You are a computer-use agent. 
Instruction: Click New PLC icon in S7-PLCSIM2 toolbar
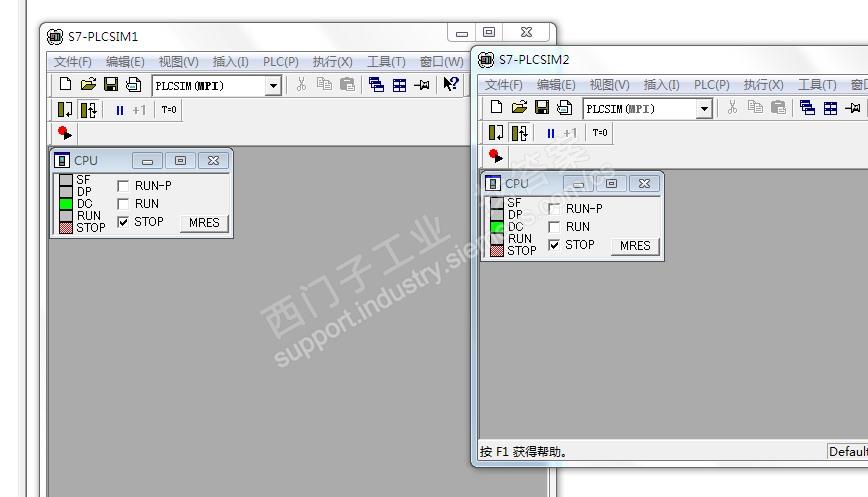coord(496,107)
